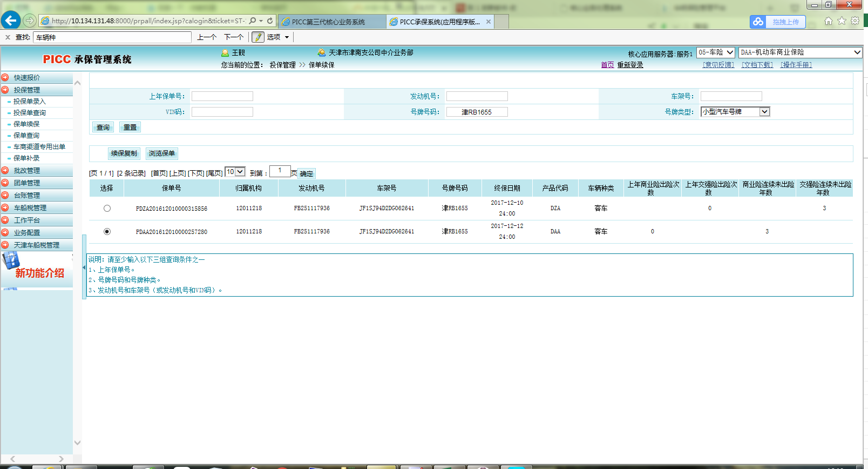Open the browser home icon
Screen dimensions: 868x469
(x=828, y=21)
